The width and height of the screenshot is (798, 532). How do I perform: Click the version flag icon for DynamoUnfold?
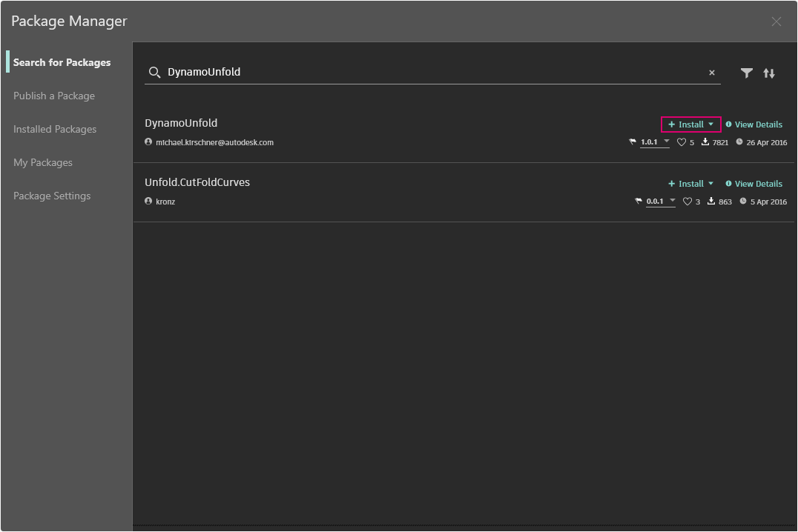[633, 142]
